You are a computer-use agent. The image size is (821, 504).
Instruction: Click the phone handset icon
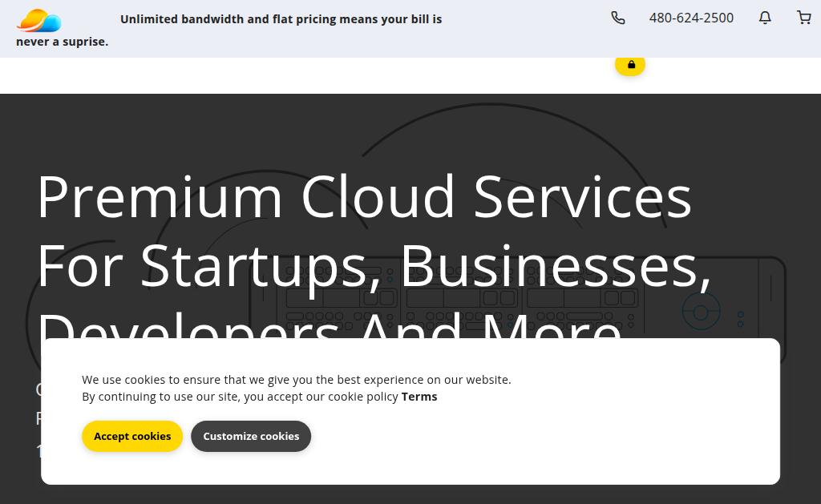618,18
